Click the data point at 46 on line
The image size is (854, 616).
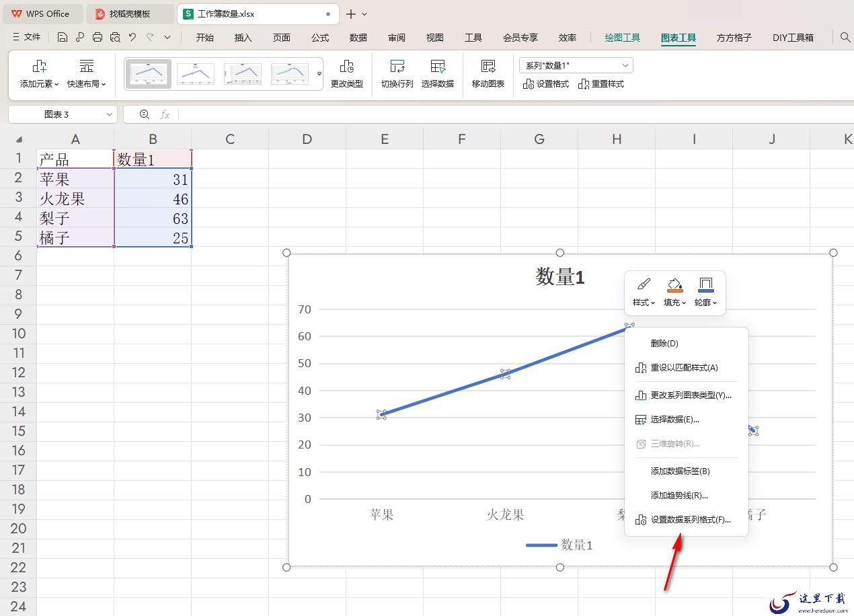pyautogui.click(x=505, y=374)
